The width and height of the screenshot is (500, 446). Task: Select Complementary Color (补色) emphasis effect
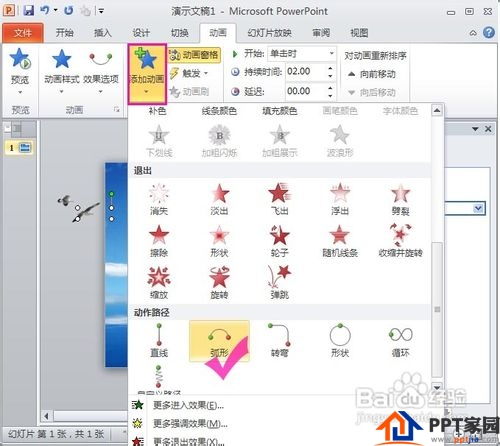(157, 111)
